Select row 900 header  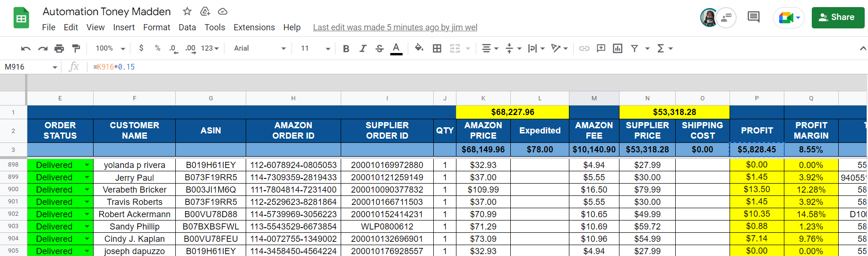[x=13, y=189]
